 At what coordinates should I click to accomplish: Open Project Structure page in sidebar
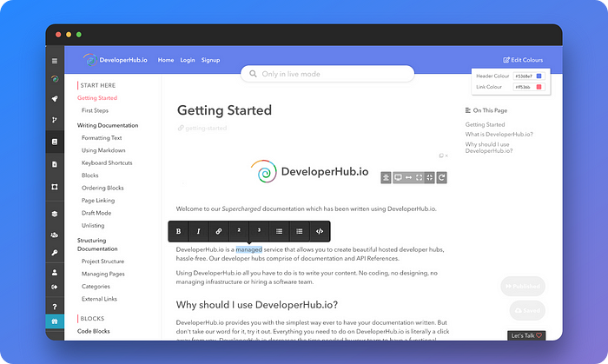tap(102, 261)
